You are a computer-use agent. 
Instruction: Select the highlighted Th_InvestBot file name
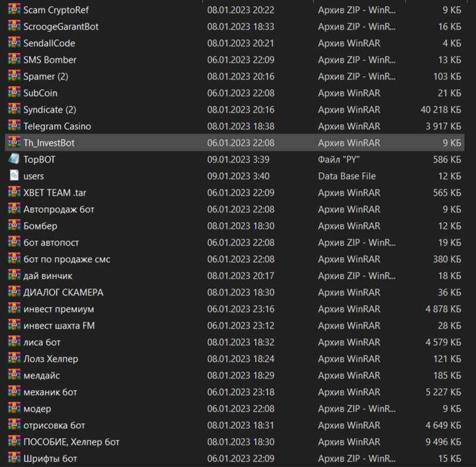pyautogui.click(x=49, y=143)
